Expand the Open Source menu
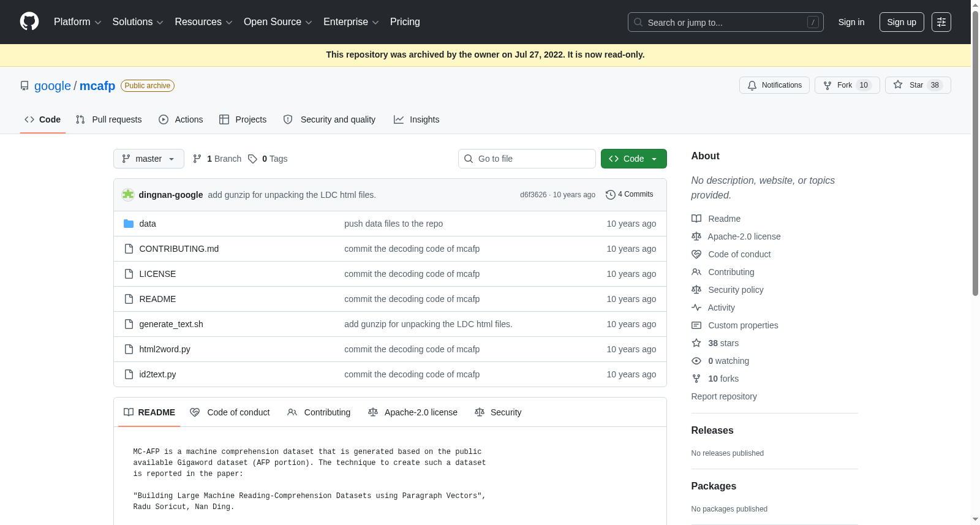The image size is (980, 525). pyautogui.click(x=278, y=22)
